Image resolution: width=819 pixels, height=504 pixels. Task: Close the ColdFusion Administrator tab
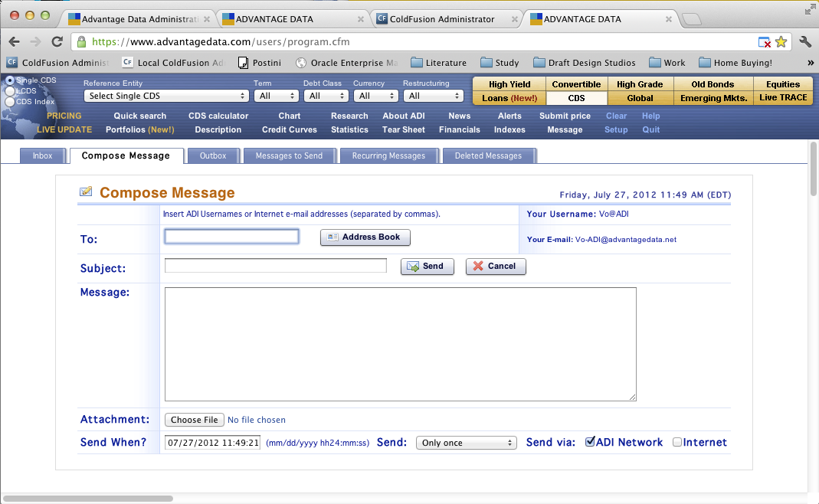click(515, 19)
